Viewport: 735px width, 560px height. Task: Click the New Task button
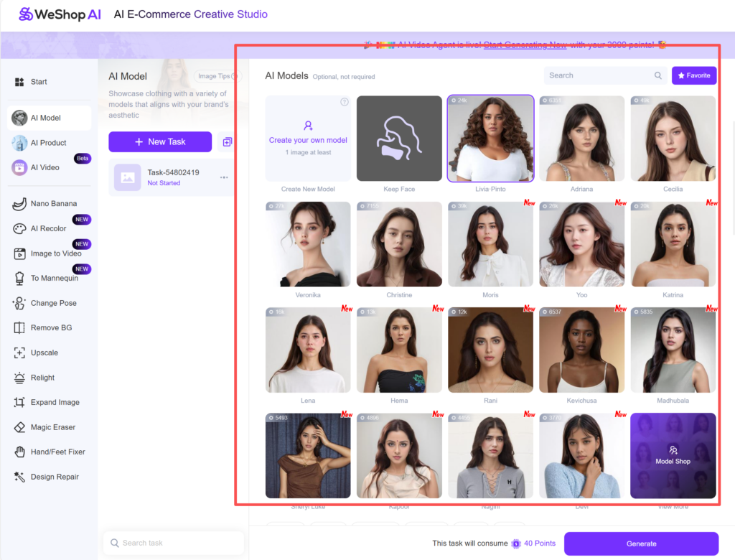pos(159,141)
